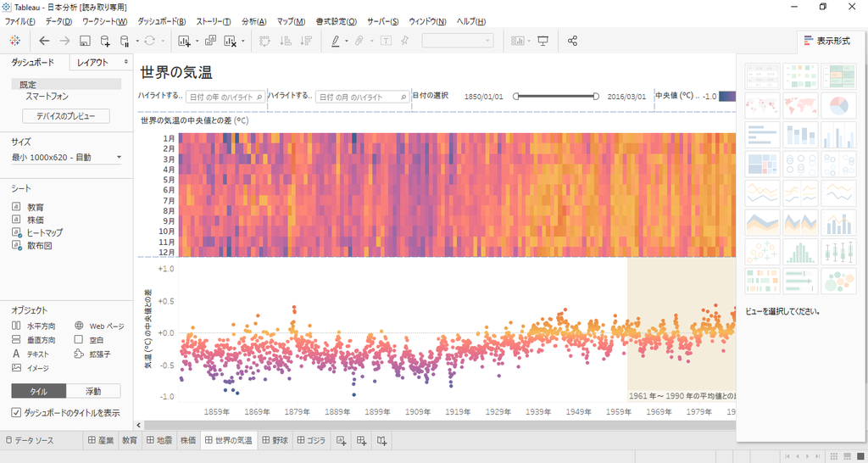Click the add new data source icon
This screenshot has height=463, width=868.
coord(105,41)
